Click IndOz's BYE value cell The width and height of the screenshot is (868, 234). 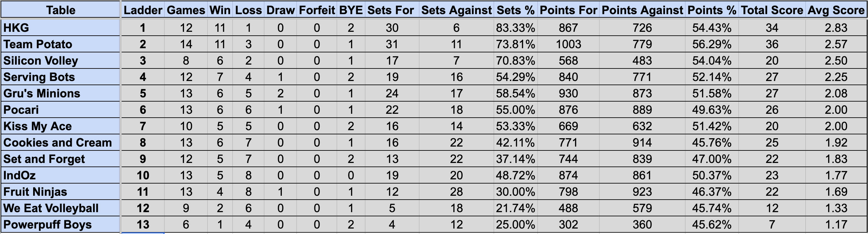[x=351, y=175]
